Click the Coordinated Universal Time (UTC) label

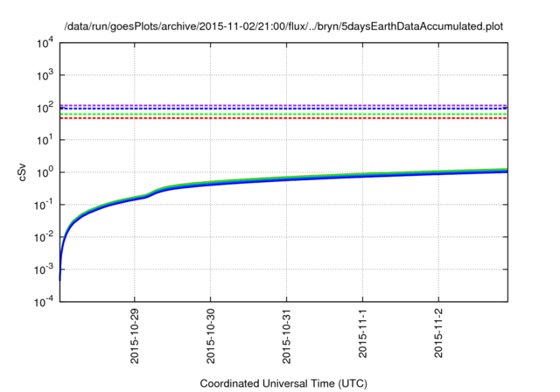coord(283,383)
